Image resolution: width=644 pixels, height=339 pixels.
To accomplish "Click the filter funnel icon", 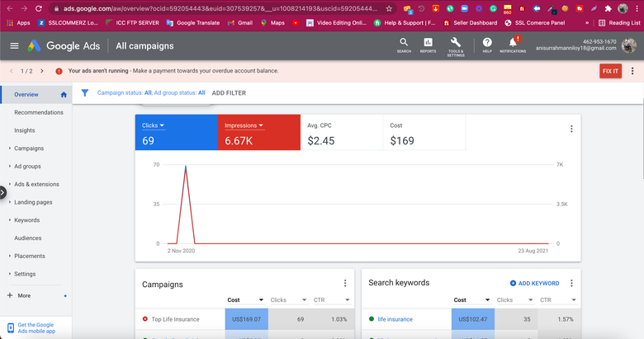I will pos(84,93).
